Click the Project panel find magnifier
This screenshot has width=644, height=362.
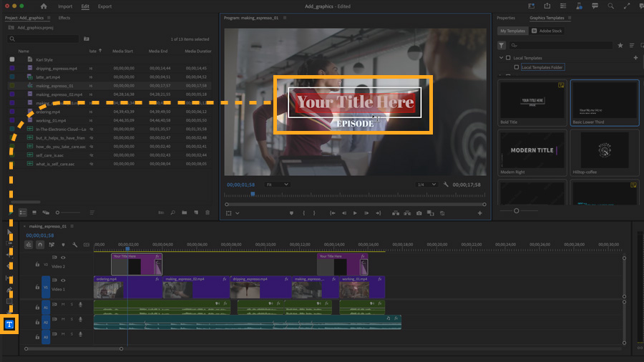tap(173, 212)
